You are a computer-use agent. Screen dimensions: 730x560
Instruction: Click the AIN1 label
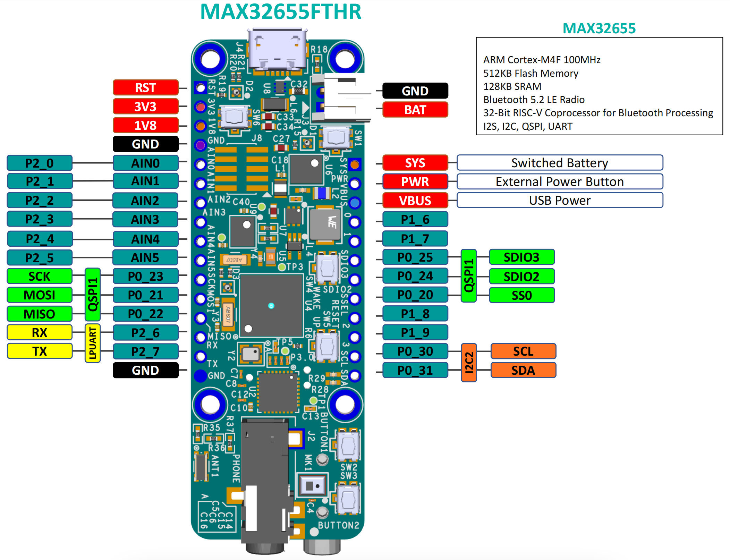click(x=145, y=181)
